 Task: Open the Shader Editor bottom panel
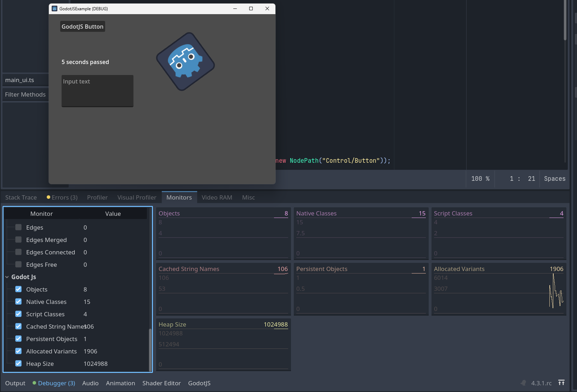(x=161, y=383)
